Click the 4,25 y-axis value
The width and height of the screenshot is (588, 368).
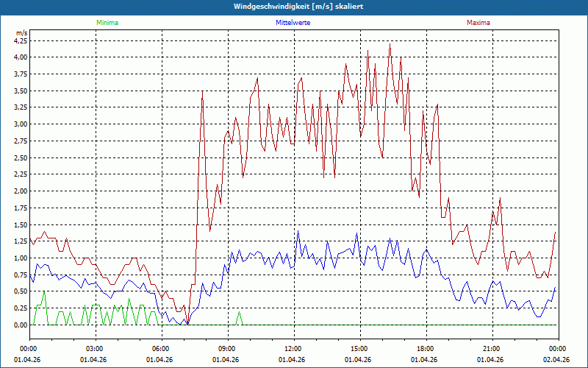21,40
